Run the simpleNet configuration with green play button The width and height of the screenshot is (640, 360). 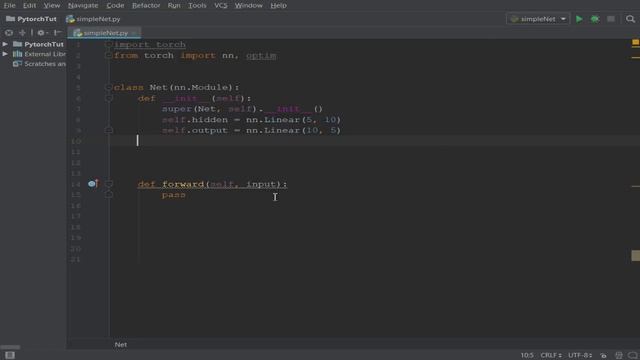click(x=579, y=19)
